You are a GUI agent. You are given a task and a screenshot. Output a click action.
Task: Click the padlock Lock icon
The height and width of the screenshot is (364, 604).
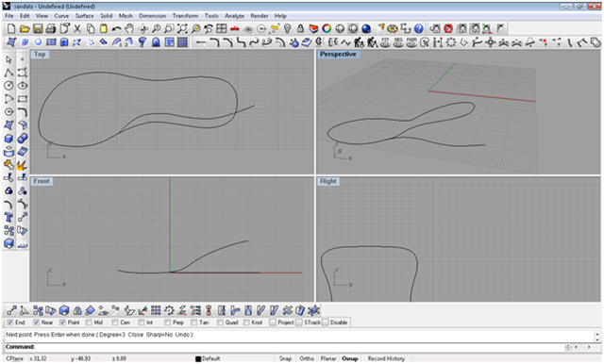coord(300,29)
